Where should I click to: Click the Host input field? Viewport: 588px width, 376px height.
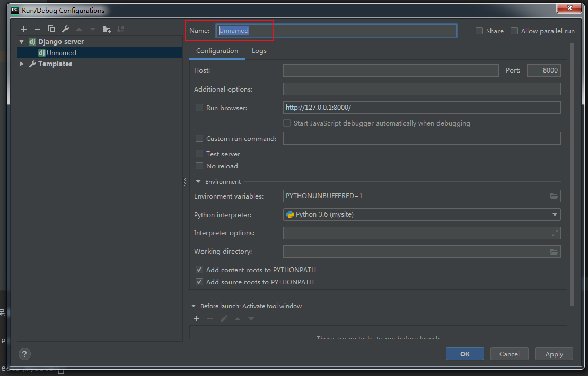391,70
